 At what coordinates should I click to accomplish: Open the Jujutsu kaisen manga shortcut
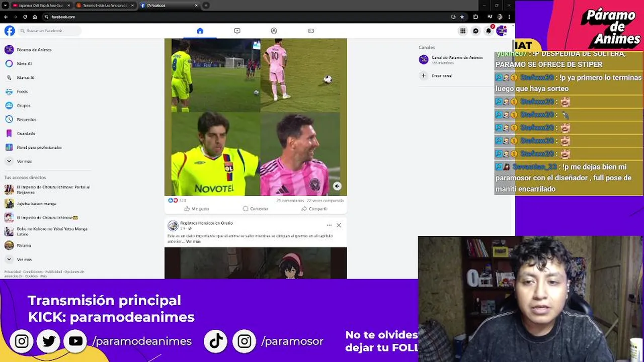[x=31, y=204]
